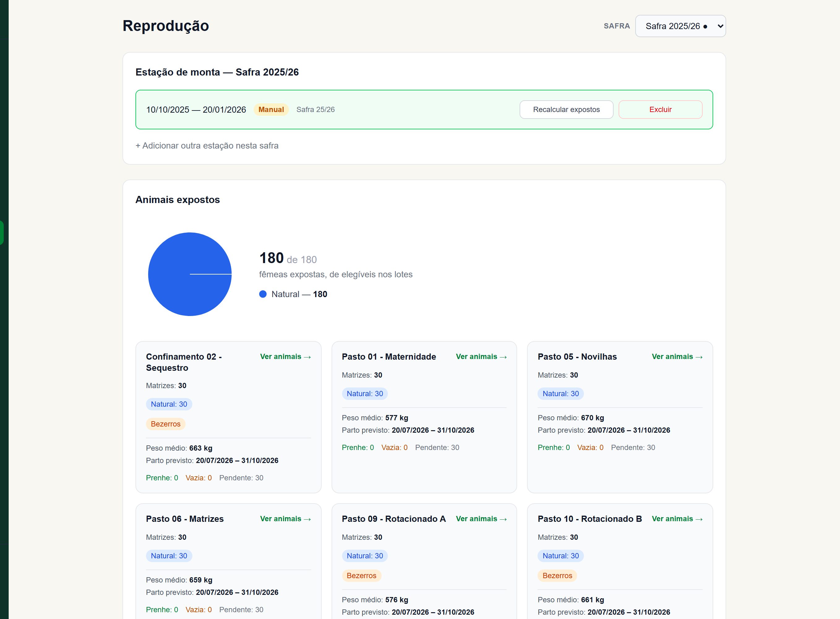This screenshot has width=840, height=619.
Task: Click the Pasto 09 - Rotacionado A title
Action: click(393, 519)
